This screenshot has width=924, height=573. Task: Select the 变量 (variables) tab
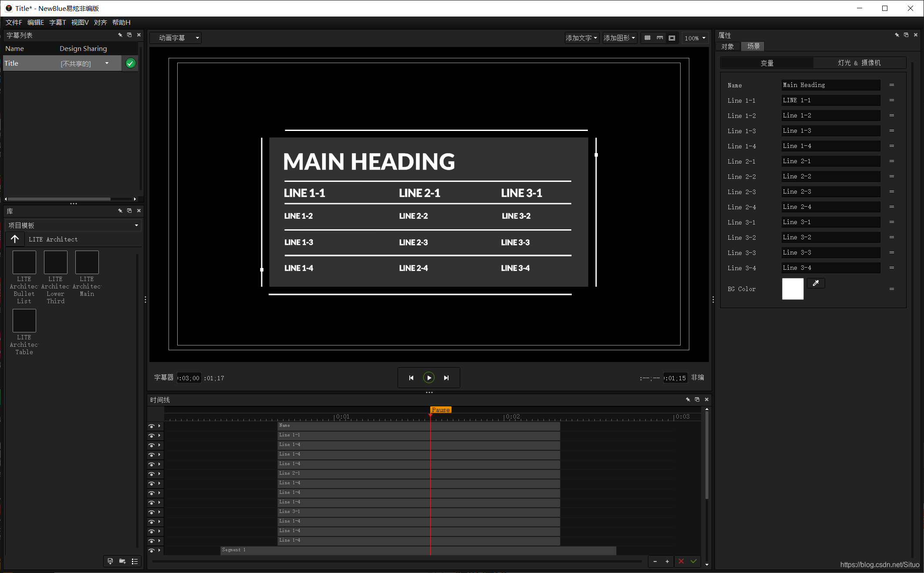(x=767, y=63)
